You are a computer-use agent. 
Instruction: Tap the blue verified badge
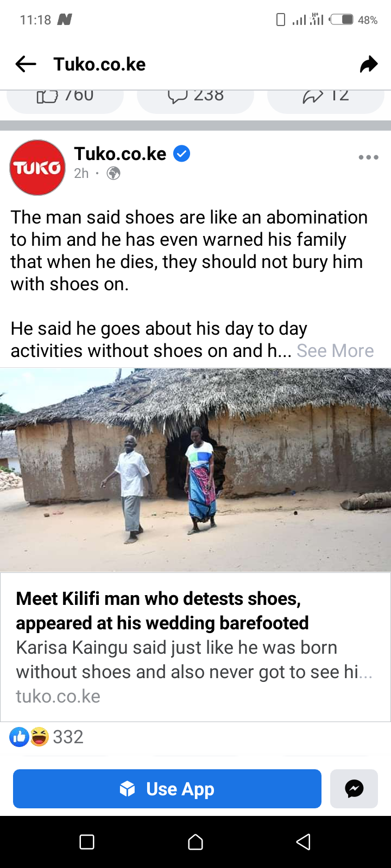(x=181, y=154)
